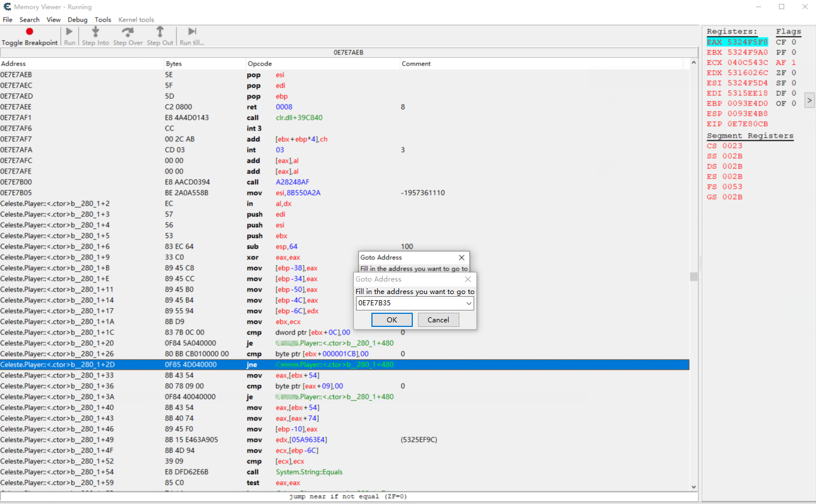Cancel the Goto Address dialog

coord(438,320)
